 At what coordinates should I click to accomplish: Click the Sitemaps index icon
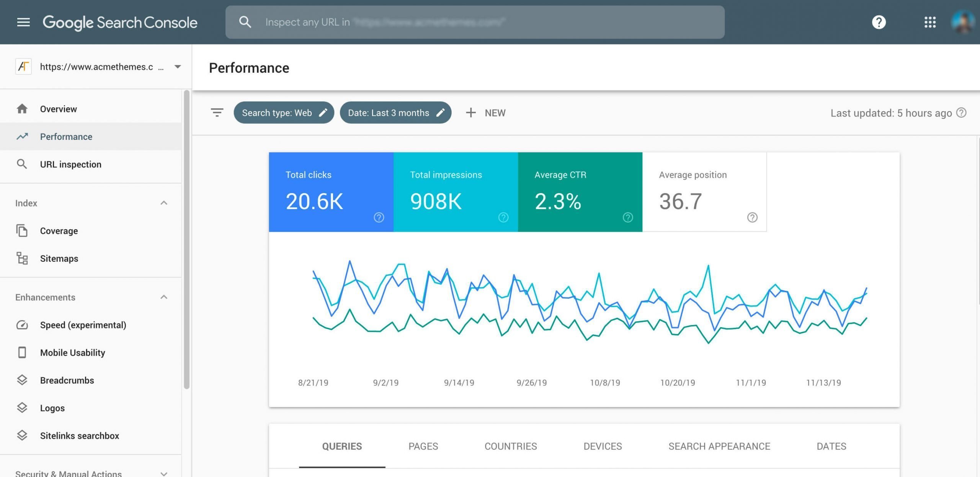point(21,258)
